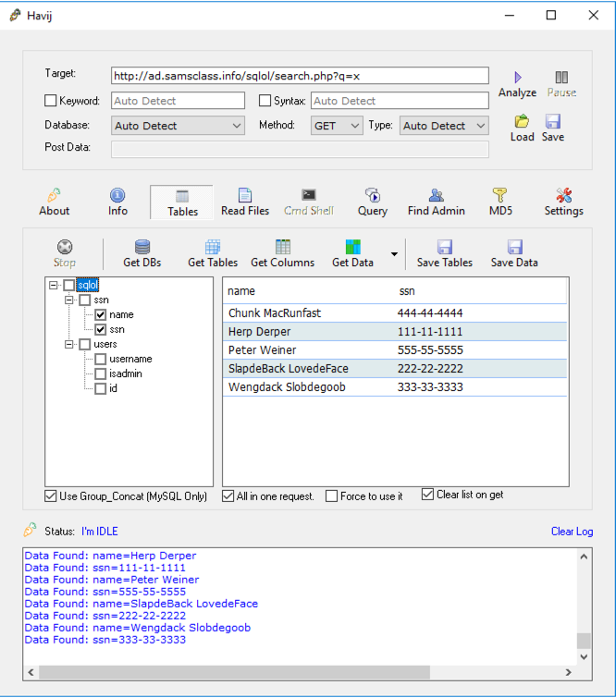Tick the isadmin column checkbox
The image size is (616, 698).
point(100,373)
